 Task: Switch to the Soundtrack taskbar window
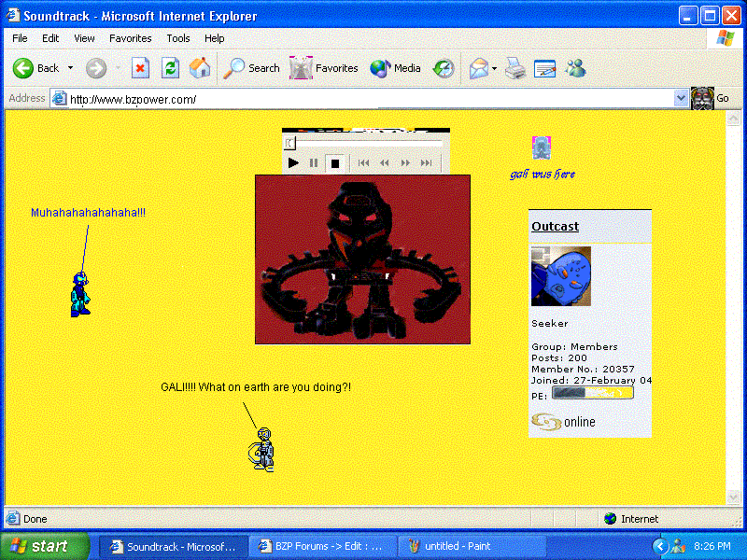click(x=174, y=546)
